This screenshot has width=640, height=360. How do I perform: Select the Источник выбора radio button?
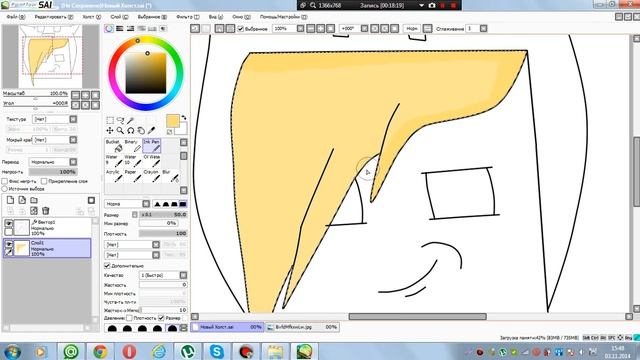point(5,189)
